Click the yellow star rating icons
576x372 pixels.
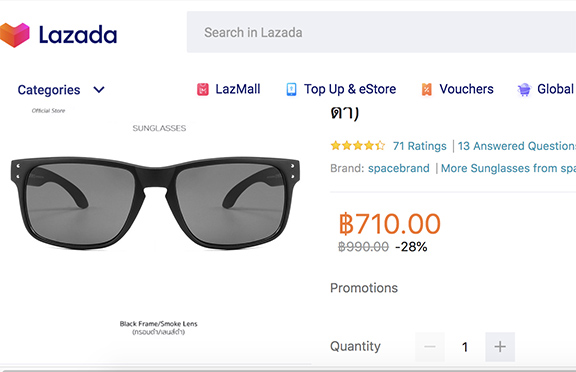[x=358, y=146]
